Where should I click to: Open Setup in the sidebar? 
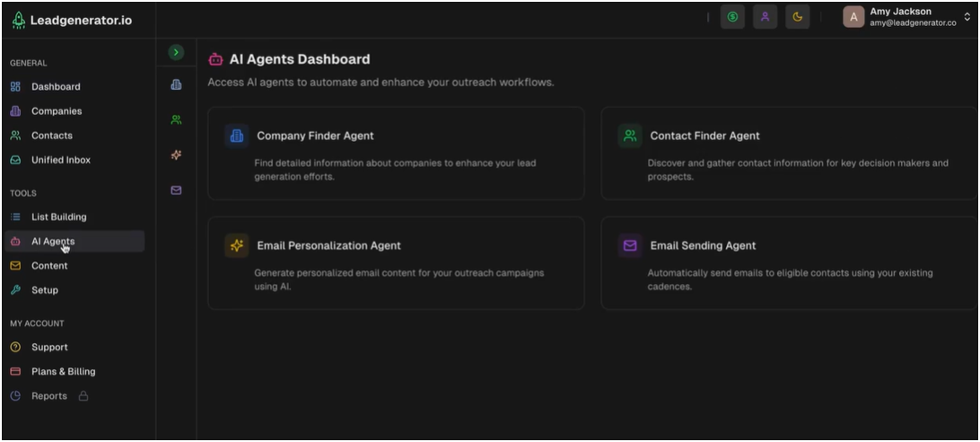pyautogui.click(x=74, y=290)
